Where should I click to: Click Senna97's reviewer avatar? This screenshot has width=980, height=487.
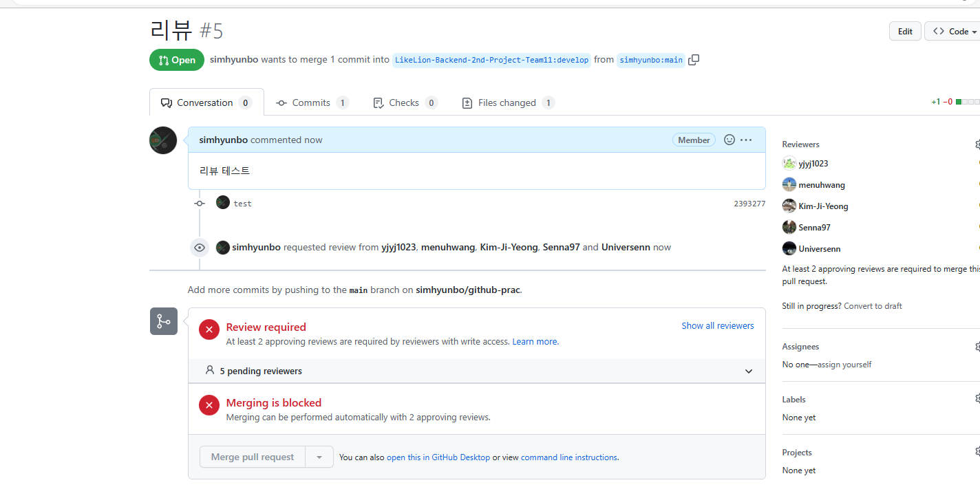789,228
